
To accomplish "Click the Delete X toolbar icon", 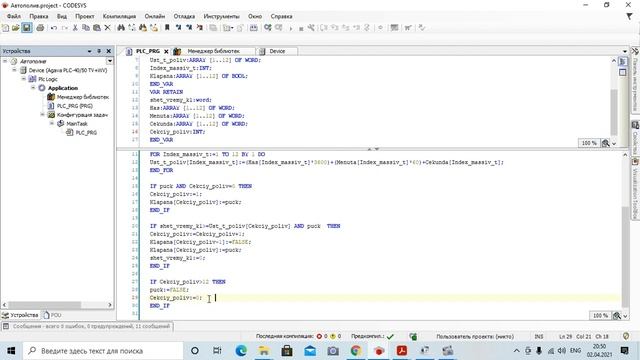I will coord(107,28).
